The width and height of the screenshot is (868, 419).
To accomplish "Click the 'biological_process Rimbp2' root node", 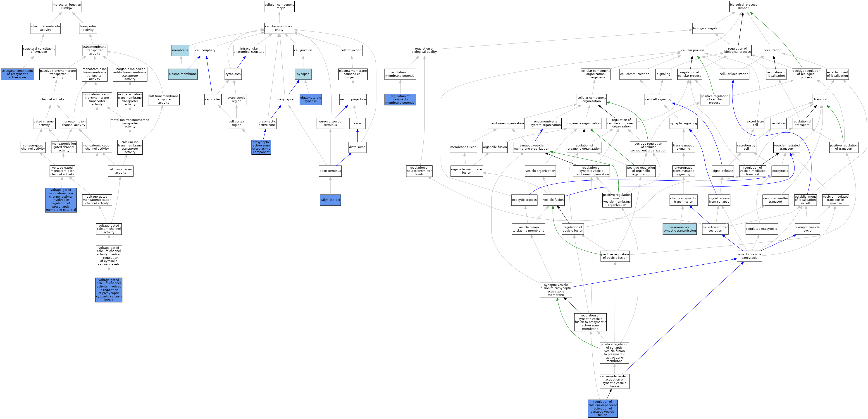I will click(743, 6).
